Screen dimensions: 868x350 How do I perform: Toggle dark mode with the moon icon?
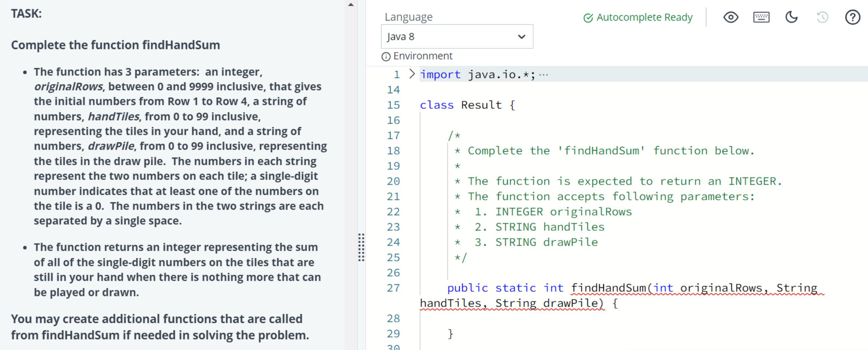pyautogui.click(x=791, y=17)
